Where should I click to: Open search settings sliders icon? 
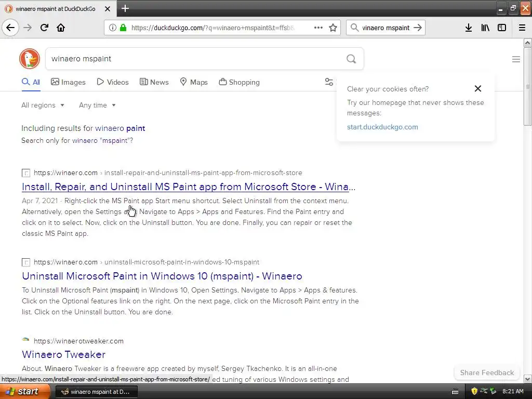pos(329,82)
